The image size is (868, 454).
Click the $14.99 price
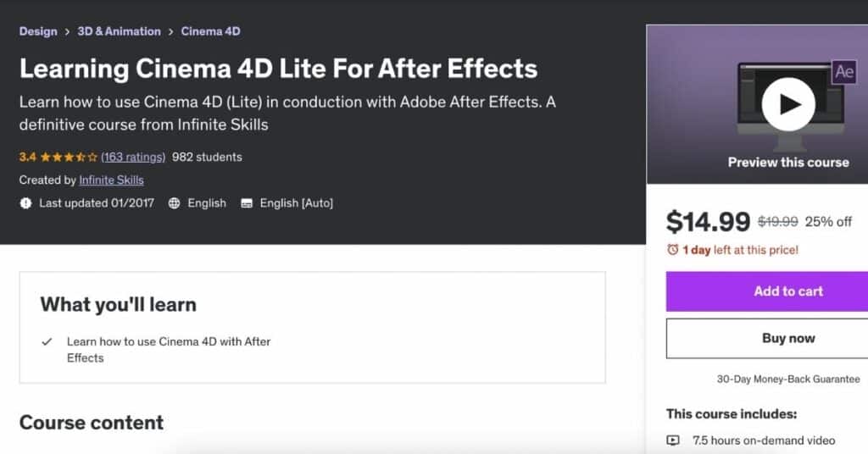[708, 222]
